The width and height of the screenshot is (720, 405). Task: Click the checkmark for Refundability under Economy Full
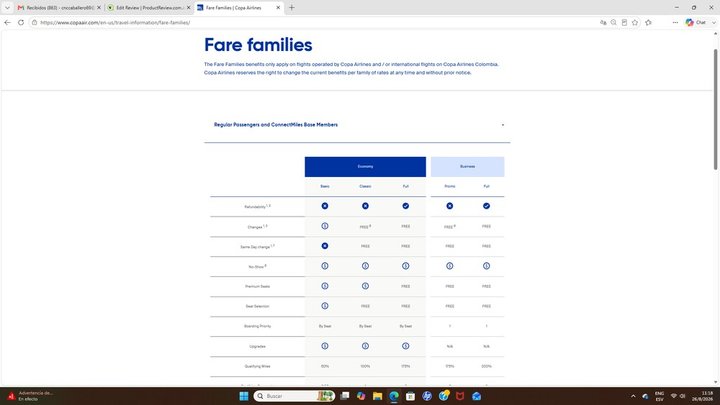coord(405,206)
